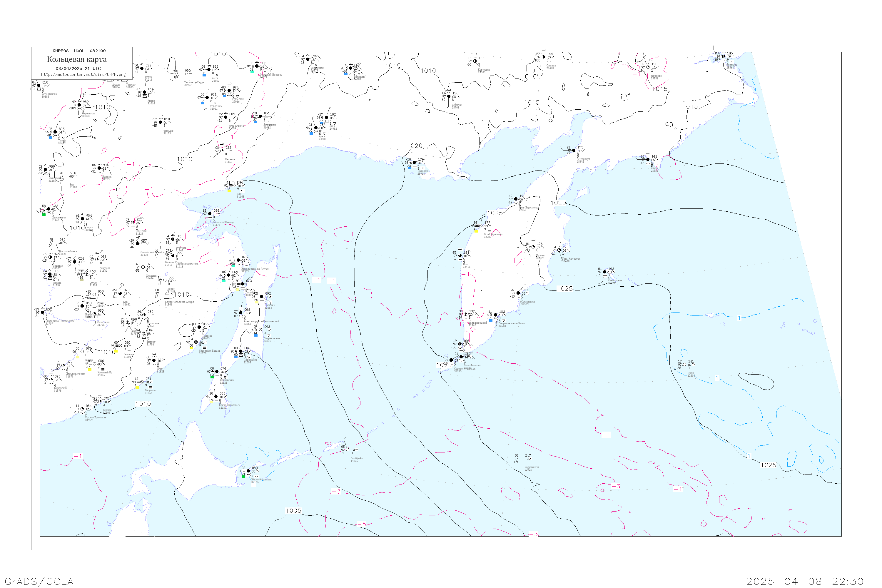Click the Николаевск-на-Амуре station circle marker
The height and width of the screenshot is (588, 882).
(x=238, y=260)
